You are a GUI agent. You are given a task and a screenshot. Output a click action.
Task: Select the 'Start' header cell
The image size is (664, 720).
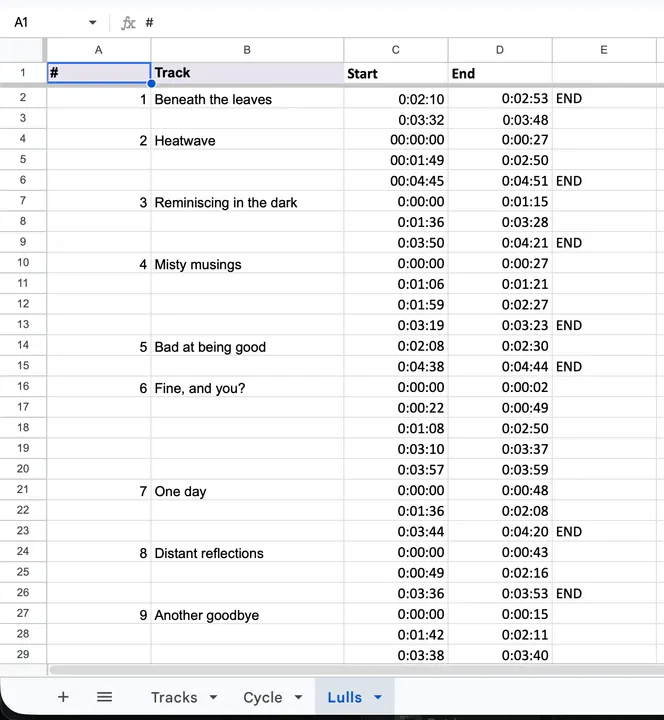tap(396, 73)
